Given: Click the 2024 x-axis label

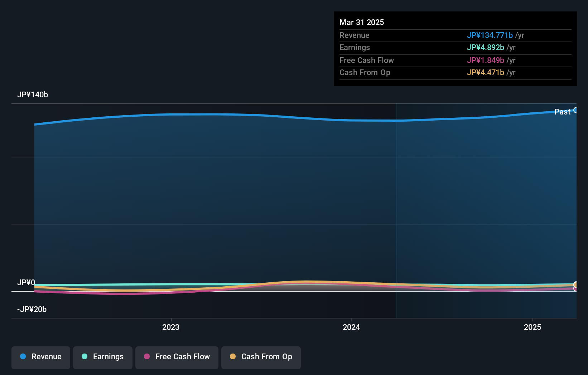Looking at the screenshot, I should tap(351, 327).
